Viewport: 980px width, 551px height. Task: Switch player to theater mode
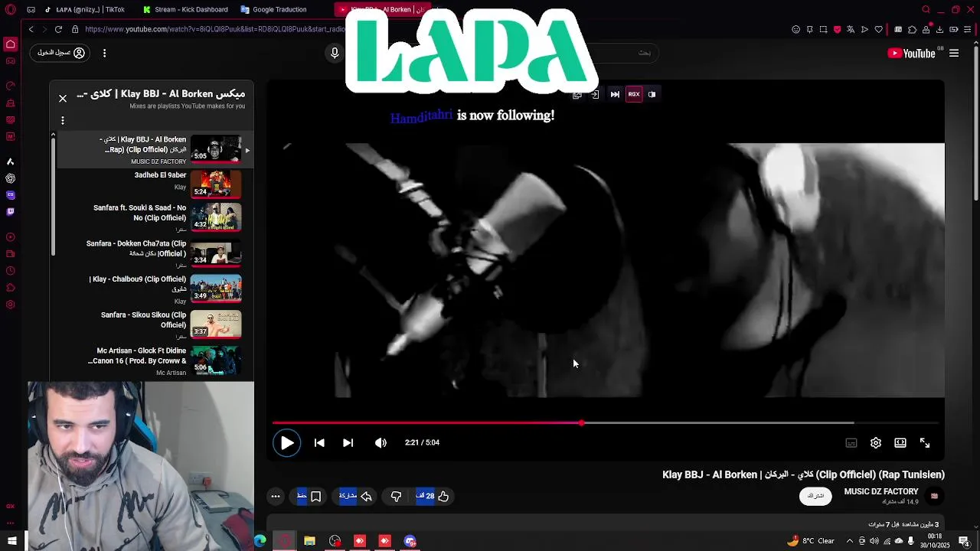coord(900,442)
